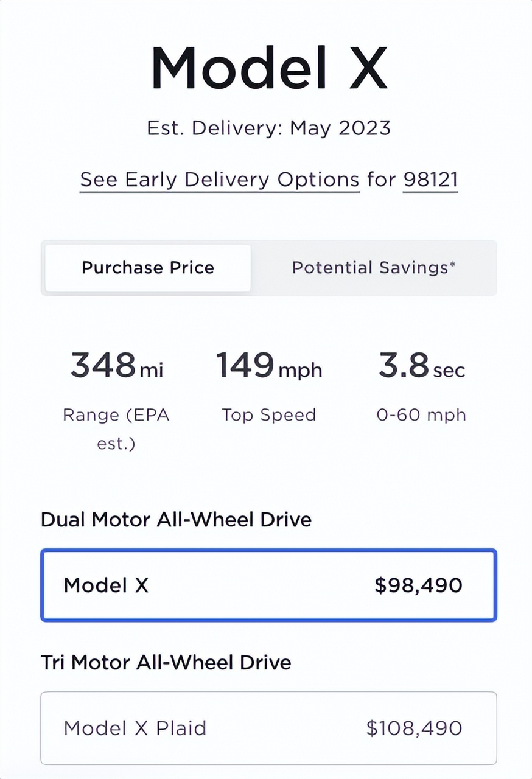
Task: Click the $98,490 price text
Action: click(x=418, y=585)
